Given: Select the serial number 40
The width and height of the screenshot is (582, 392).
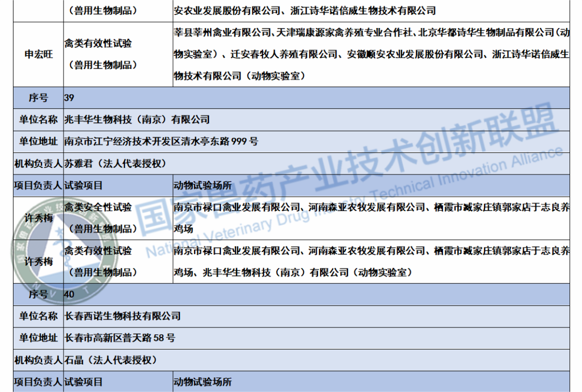Looking at the screenshot, I should [69, 295].
